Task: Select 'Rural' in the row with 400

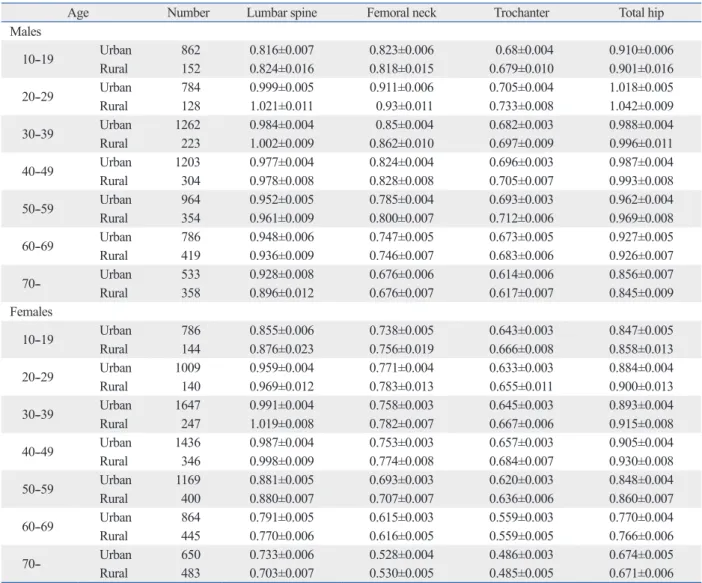Action: [114, 499]
